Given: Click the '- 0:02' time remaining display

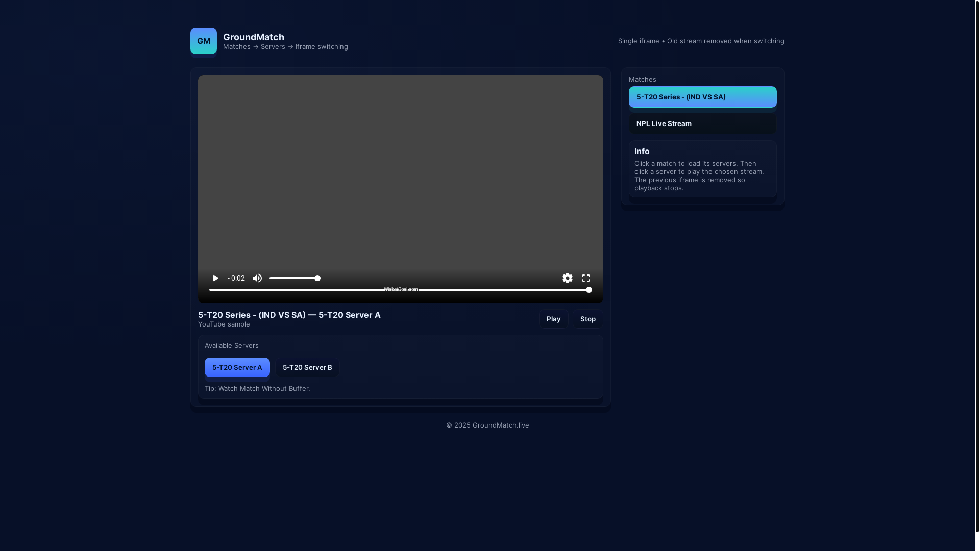Looking at the screenshot, I should [x=236, y=278].
